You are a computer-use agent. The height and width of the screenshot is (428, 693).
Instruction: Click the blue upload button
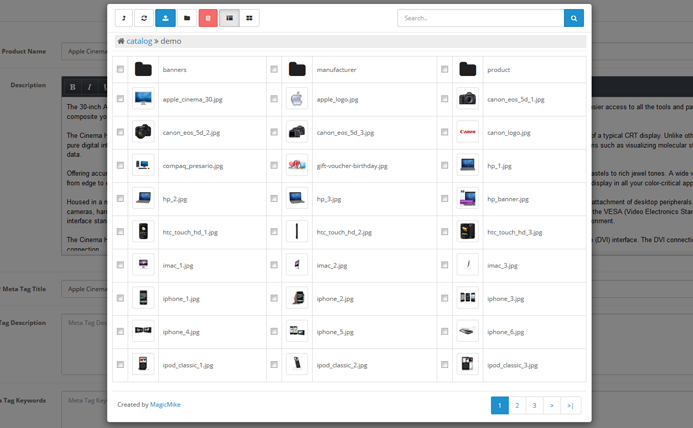(x=165, y=18)
